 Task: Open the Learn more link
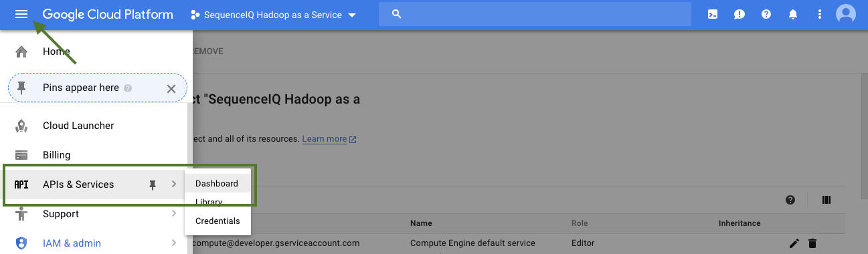pyautogui.click(x=325, y=139)
